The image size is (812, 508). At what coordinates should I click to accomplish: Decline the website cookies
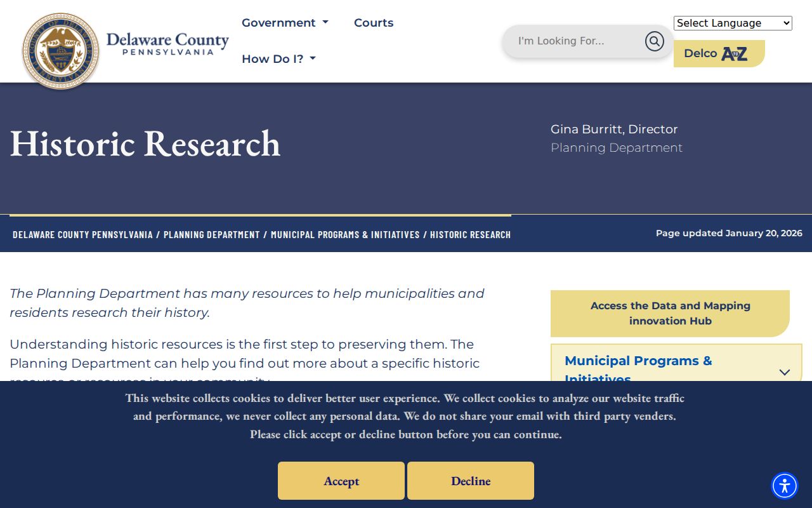coord(471,481)
